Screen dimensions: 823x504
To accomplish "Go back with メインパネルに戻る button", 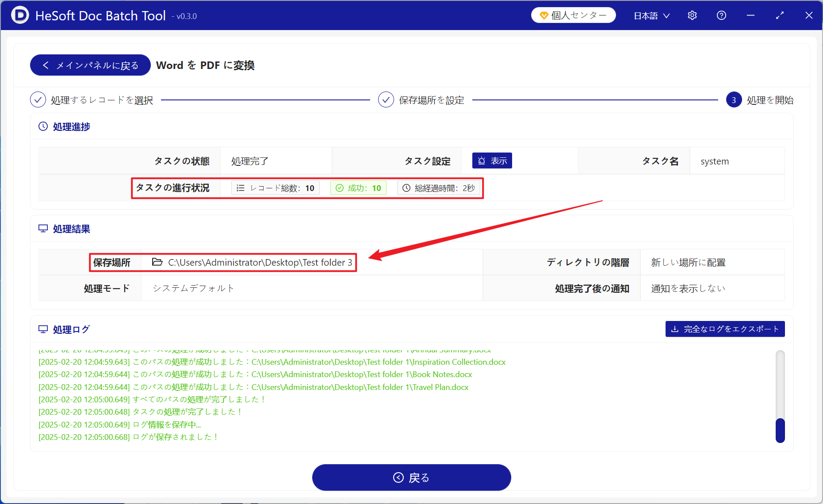I will [x=90, y=65].
